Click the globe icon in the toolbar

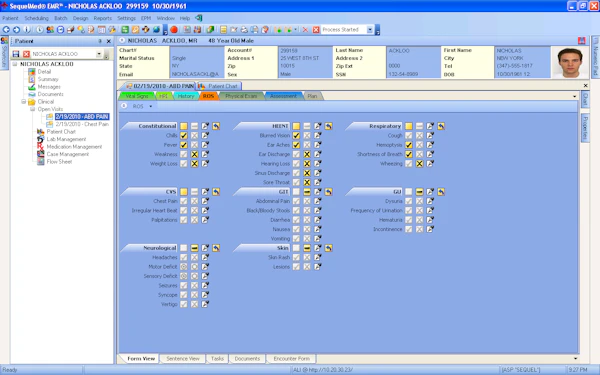tap(157, 29)
